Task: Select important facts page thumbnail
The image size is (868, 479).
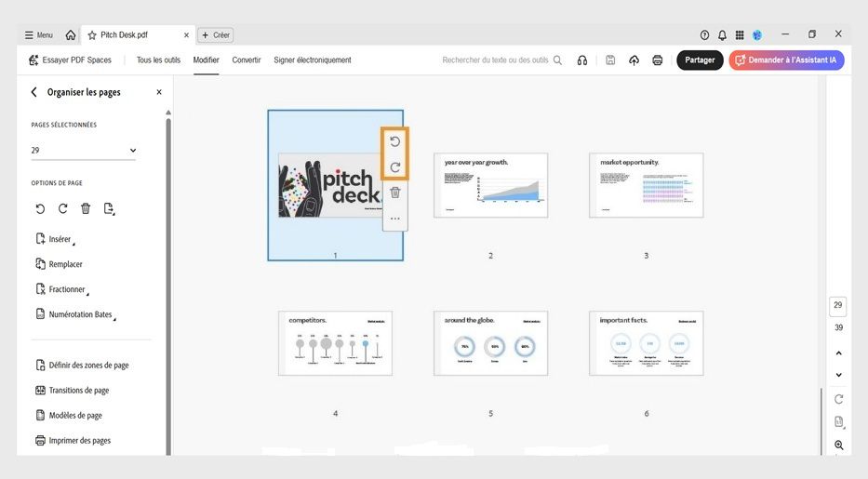Action: (646, 343)
